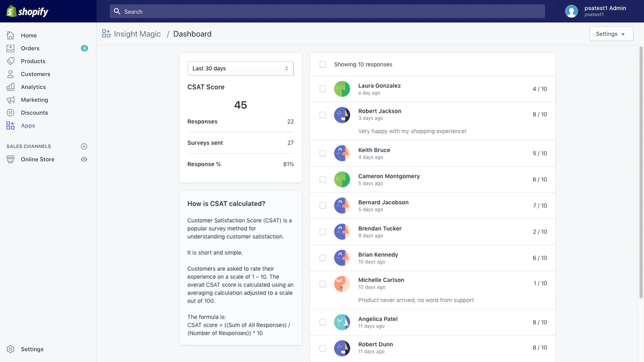This screenshot has height=362, width=644.
Task: Click the Discounts badge icon
Action: (10, 113)
